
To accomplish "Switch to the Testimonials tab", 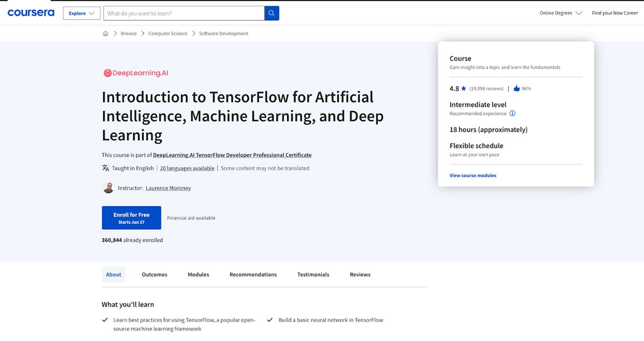I will click(x=313, y=274).
